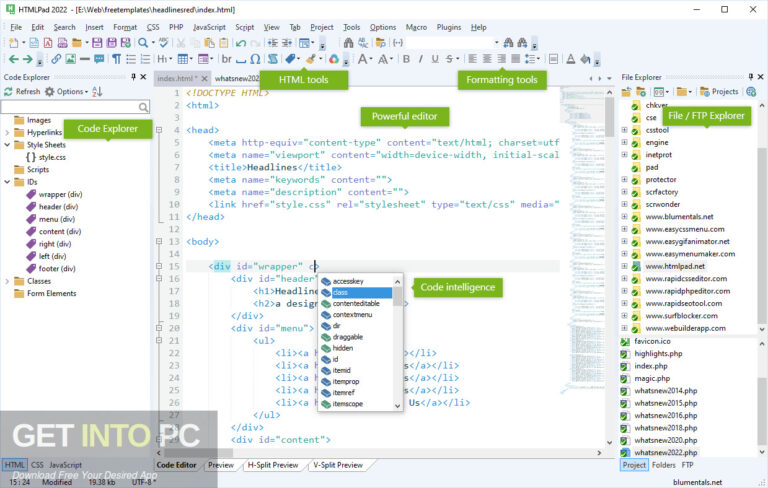Image resolution: width=768 pixels, height=488 pixels.
Task: Insert a non-breaking space
Action: click(x=240, y=59)
